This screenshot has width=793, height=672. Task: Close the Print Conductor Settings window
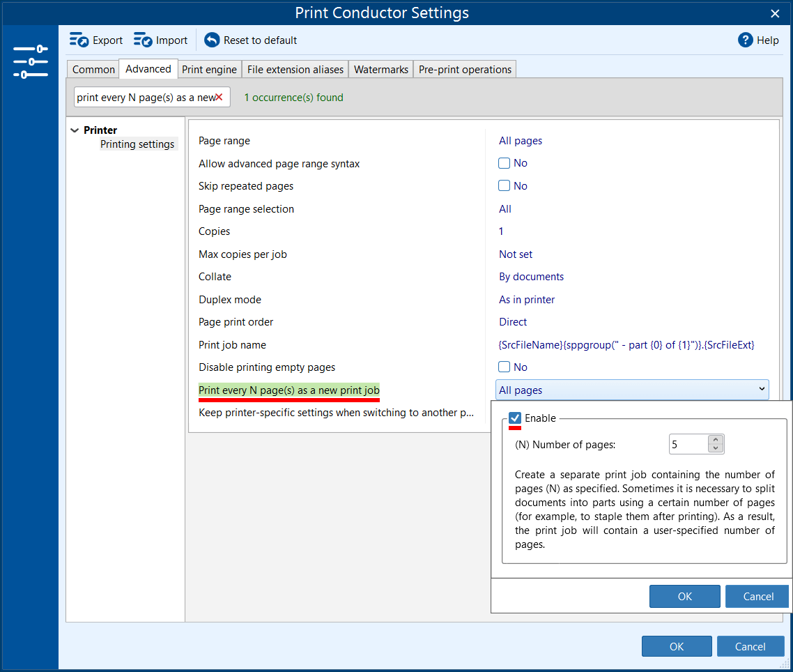pyautogui.click(x=775, y=13)
